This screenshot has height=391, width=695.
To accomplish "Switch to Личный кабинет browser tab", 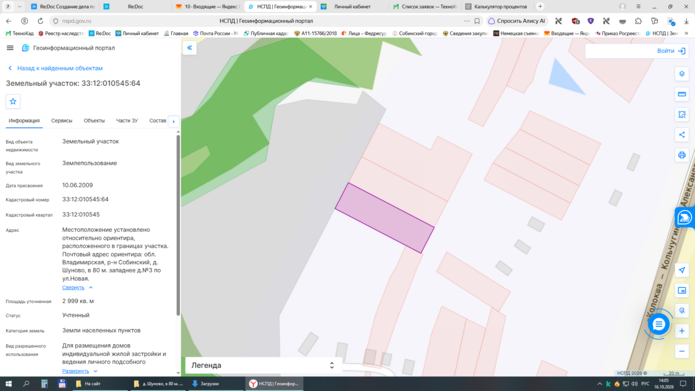I will (352, 7).
